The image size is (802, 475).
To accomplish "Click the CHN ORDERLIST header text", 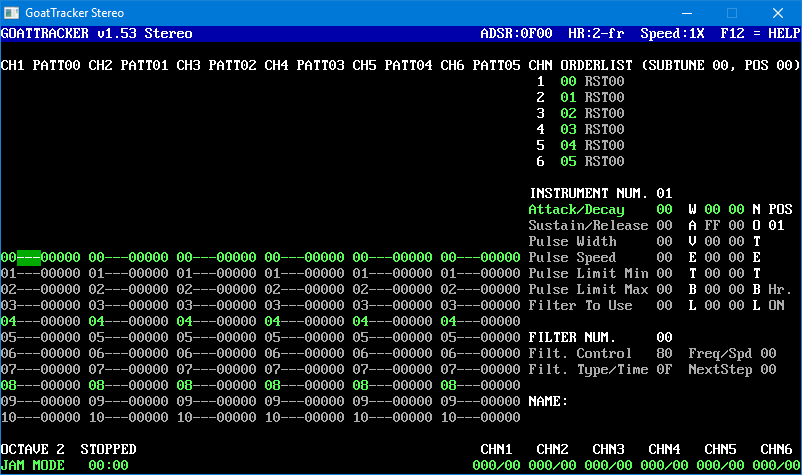I will tap(581, 65).
